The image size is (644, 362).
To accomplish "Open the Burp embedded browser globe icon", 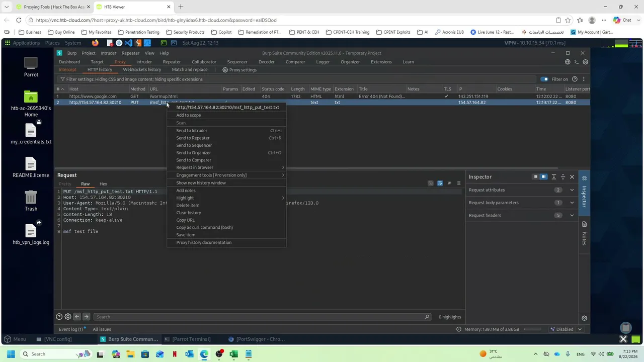I will pyautogui.click(x=568, y=62).
